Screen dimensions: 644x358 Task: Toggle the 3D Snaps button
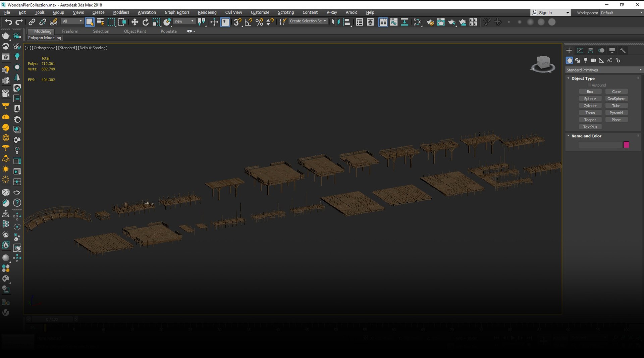[x=237, y=22]
